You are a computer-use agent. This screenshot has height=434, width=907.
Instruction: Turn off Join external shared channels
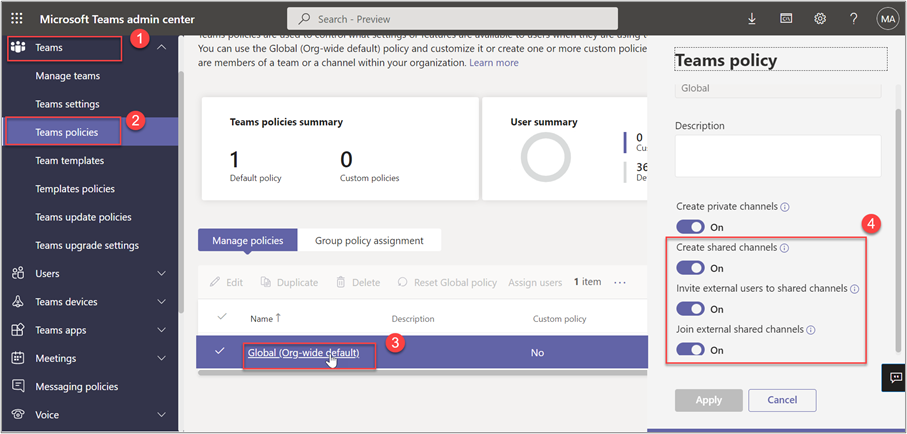point(690,350)
